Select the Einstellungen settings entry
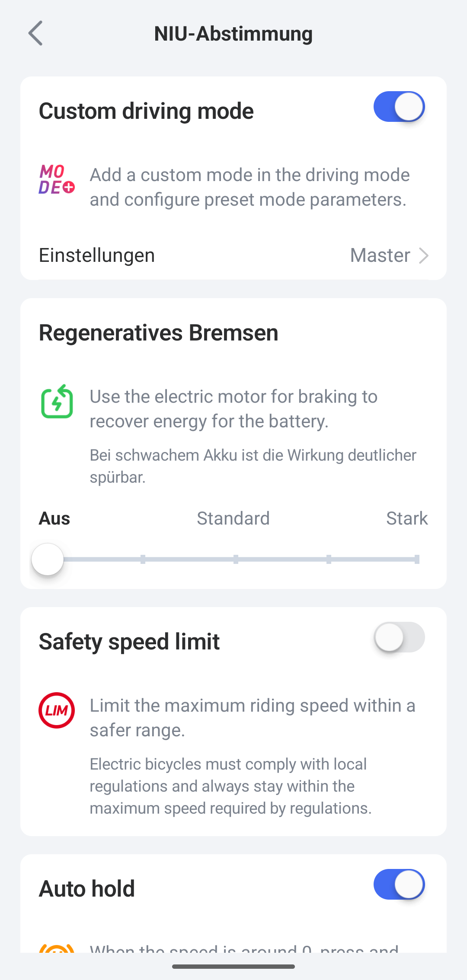467x980 pixels. point(97,255)
